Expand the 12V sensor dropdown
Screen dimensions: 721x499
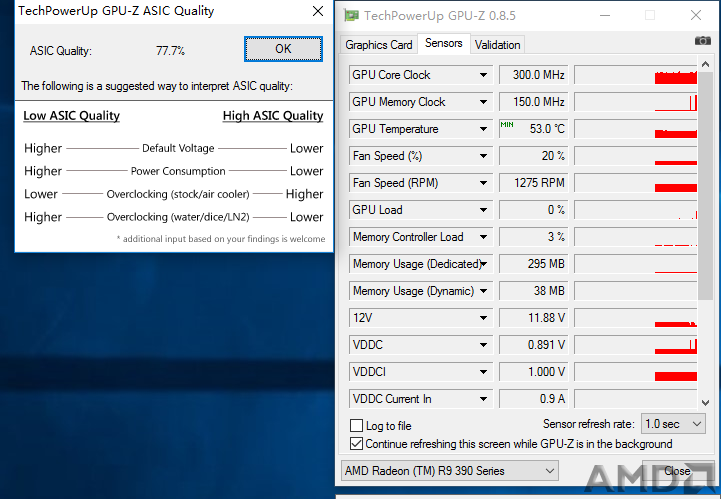483,318
